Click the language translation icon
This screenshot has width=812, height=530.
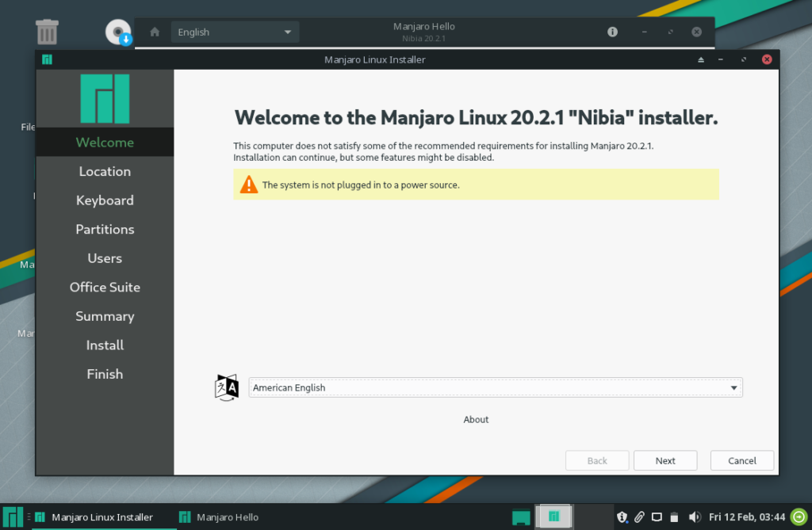point(227,387)
